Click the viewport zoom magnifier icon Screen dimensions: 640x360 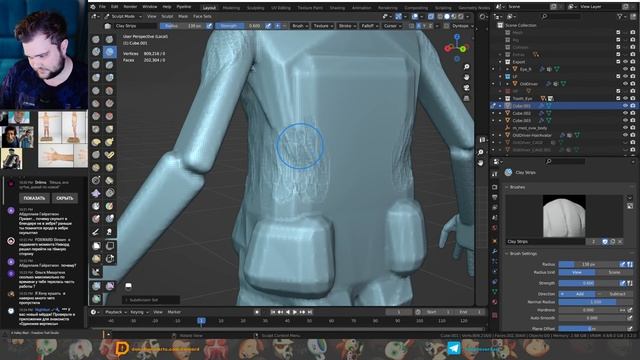(x=467, y=67)
